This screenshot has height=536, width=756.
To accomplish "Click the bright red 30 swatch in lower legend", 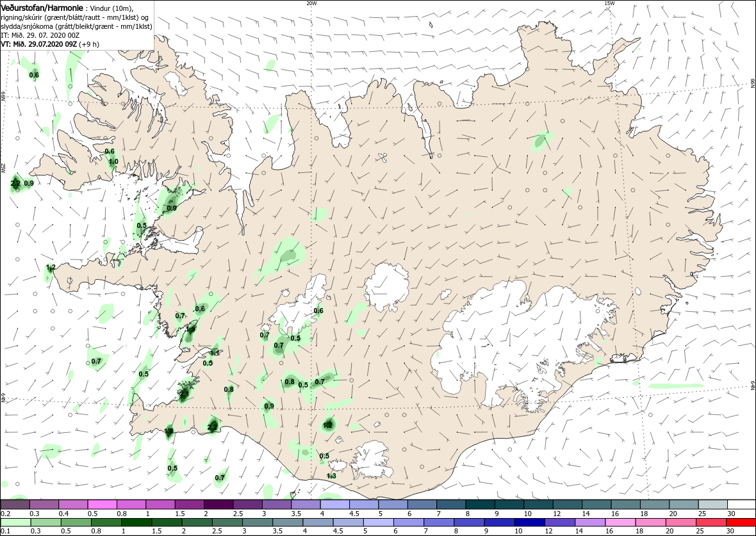I will [741, 523].
